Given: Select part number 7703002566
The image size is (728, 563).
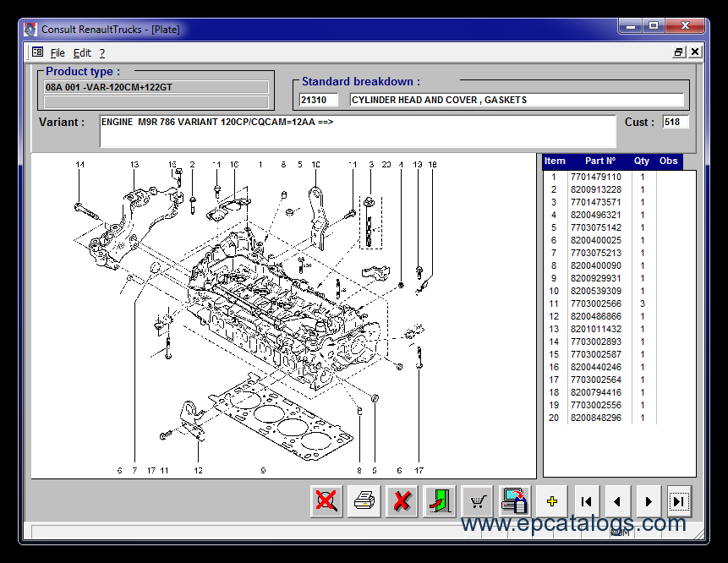Looking at the screenshot, I should 596,303.
